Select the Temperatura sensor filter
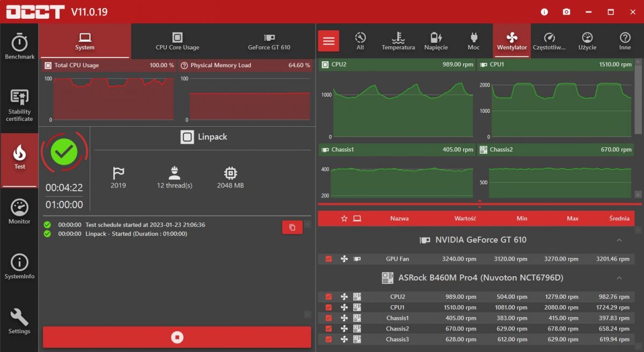Viewport: 644px width, 352px height. click(x=398, y=41)
